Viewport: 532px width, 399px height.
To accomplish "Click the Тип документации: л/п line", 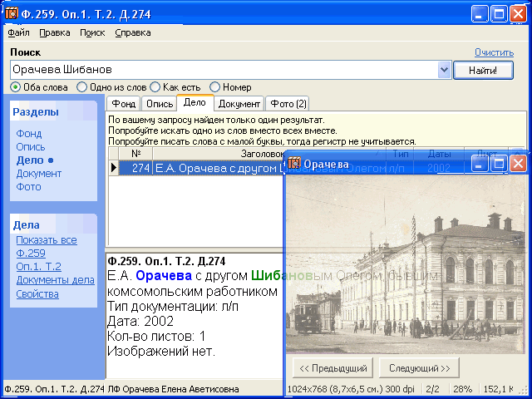I will (x=173, y=306).
